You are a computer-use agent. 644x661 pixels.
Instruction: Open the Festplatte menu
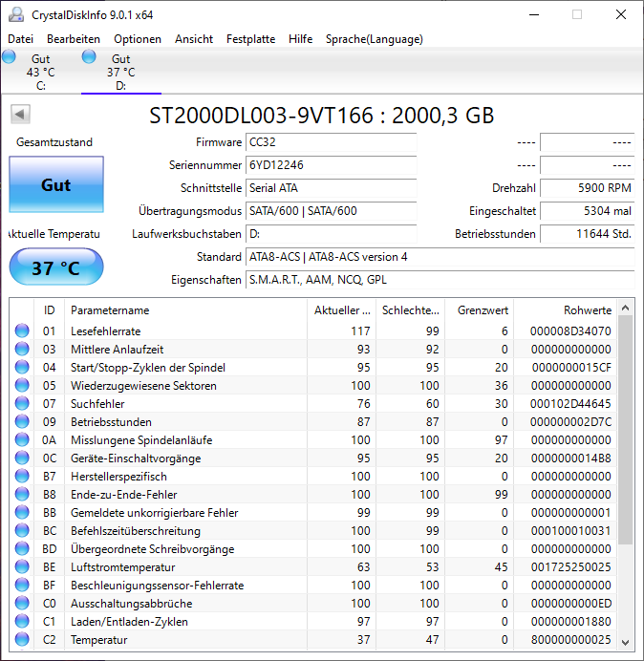coord(250,39)
